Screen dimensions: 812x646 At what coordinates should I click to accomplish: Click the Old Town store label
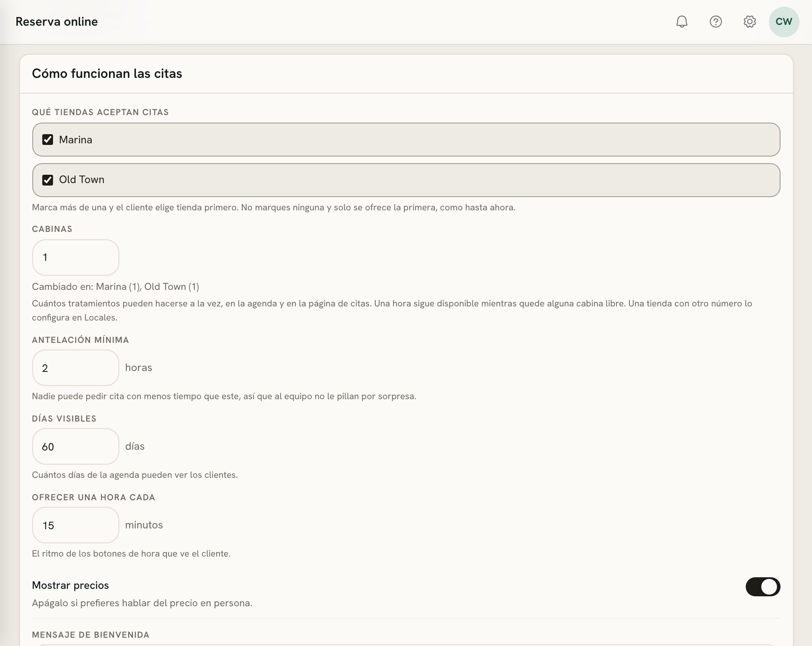click(x=82, y=179)
